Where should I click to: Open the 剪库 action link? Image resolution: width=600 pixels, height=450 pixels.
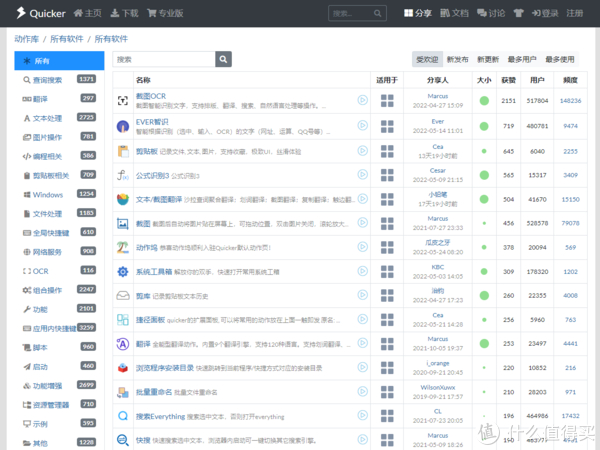(143, 296)
